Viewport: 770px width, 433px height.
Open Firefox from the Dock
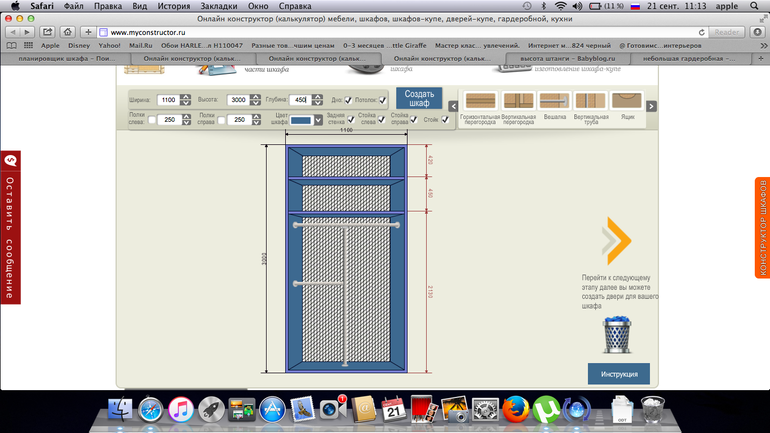[516, 409]
